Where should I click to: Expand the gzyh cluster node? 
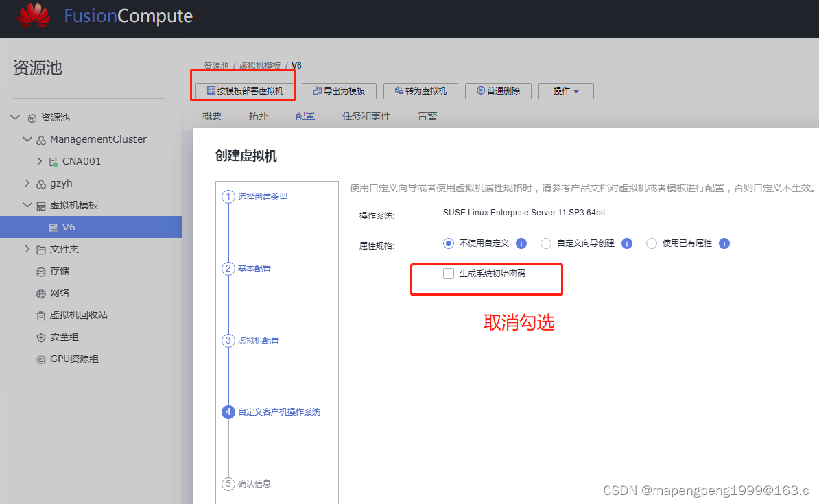pyautogui.click(x=27, y=183)
